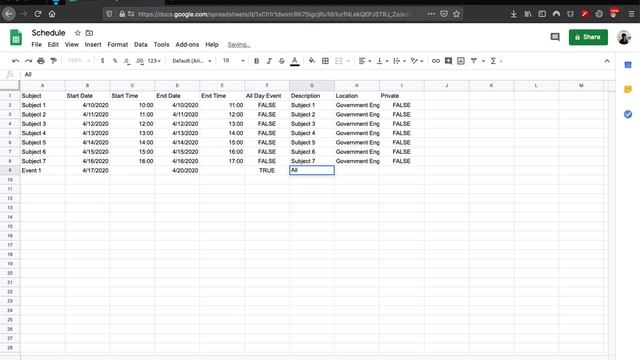
Task: Open the Format menu
Action: (x=118, y=44)
